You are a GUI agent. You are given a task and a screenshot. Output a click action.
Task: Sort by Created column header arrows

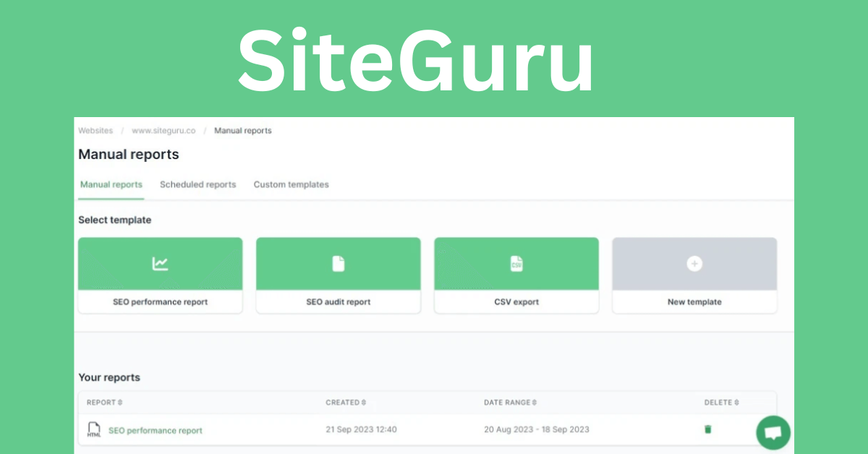click(x=363, y=403)
